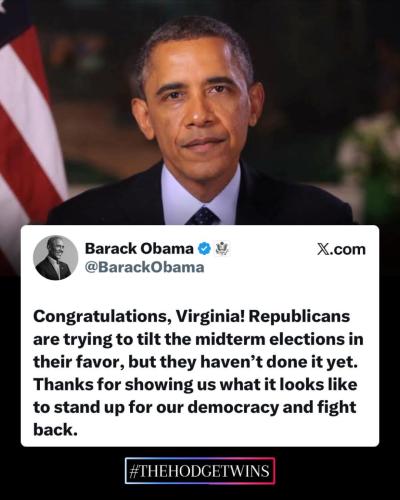The width and height of the screenshot is (400, 500).
Task: Click the word Republicans in the tweet
Action: coord(300,317)
